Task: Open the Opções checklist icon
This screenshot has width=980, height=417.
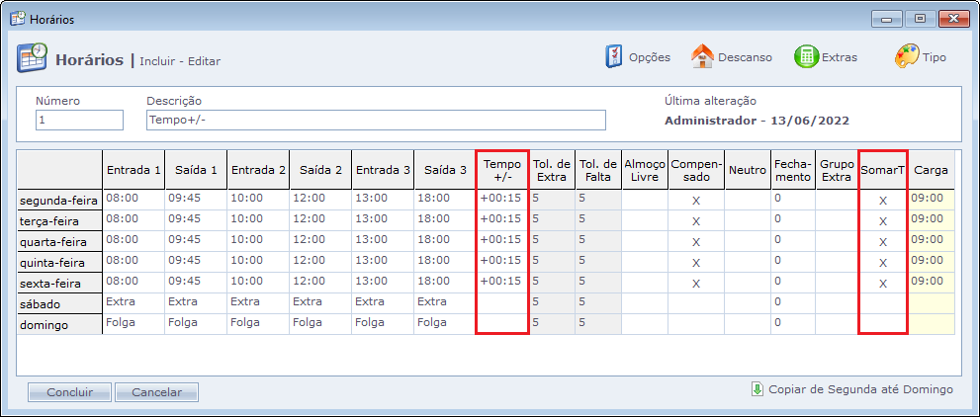Action: click(x=614, y=56)
